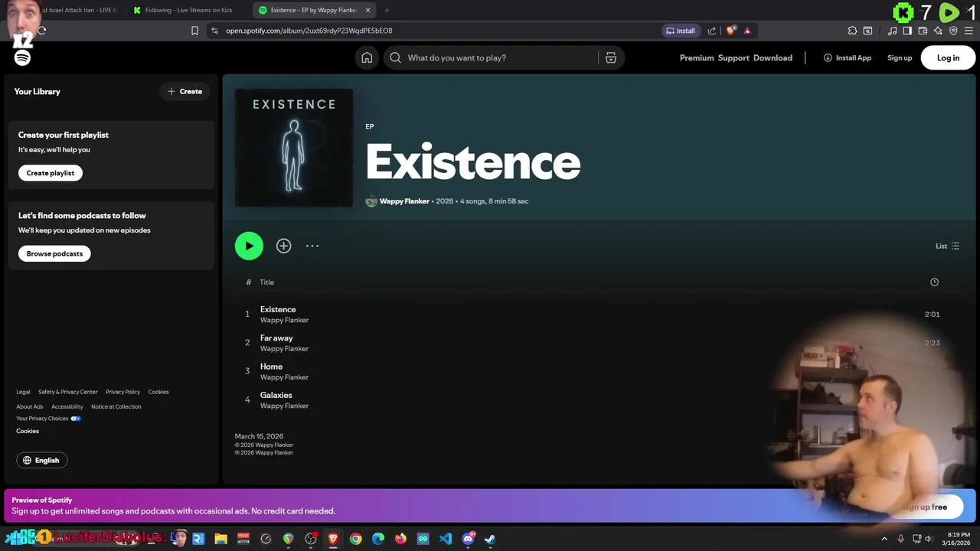Click the Log in button
Screen dimensions: 980x551
click(948, 58)
